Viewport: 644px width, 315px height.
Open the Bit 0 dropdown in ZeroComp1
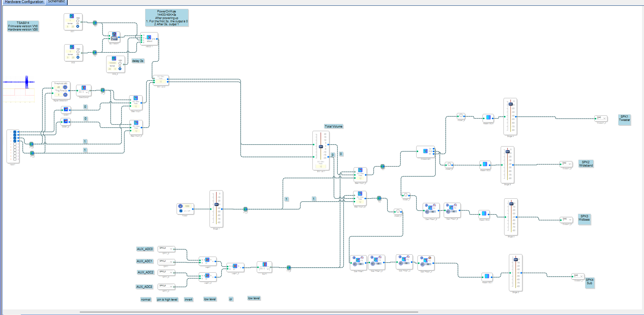pyautogui.click(x=84, y=92)
